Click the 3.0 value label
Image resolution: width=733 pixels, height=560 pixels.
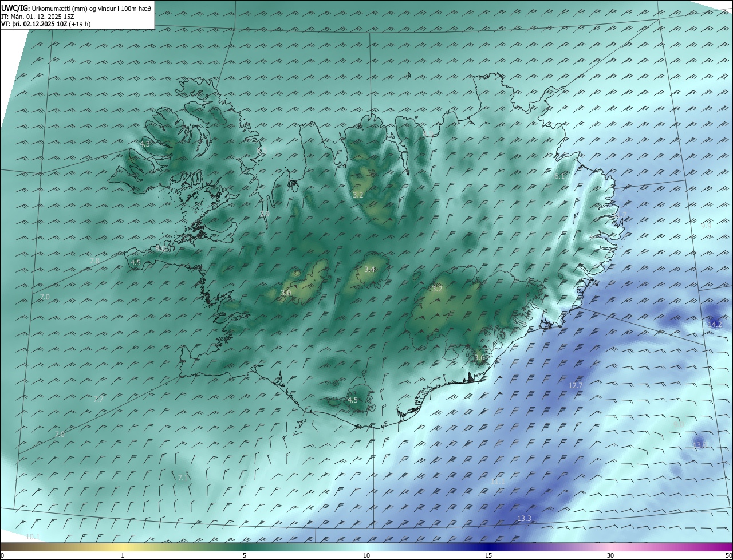[x=286, y=293]
